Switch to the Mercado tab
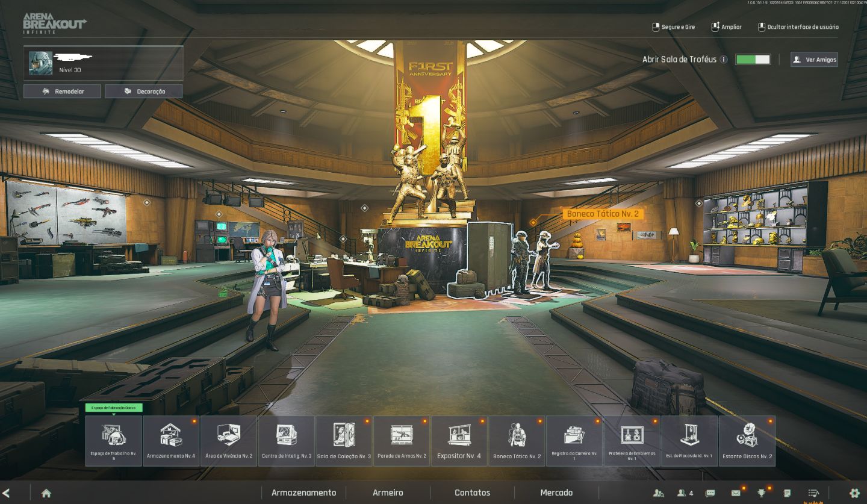This screenshot has height=504, width=867. pyautogui.click(x=556, y=493)
